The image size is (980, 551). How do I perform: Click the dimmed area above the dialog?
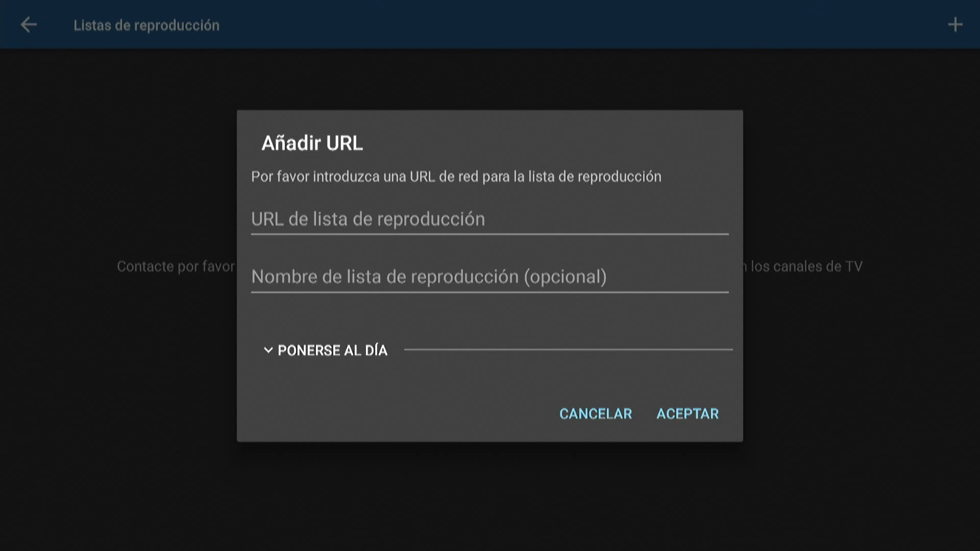click(489, 79)
